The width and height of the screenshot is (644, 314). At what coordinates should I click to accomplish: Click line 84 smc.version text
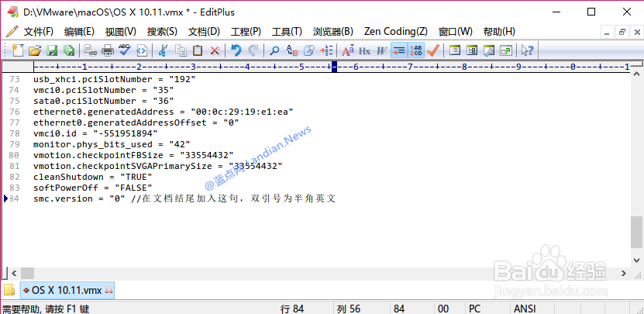click(184, 199)
